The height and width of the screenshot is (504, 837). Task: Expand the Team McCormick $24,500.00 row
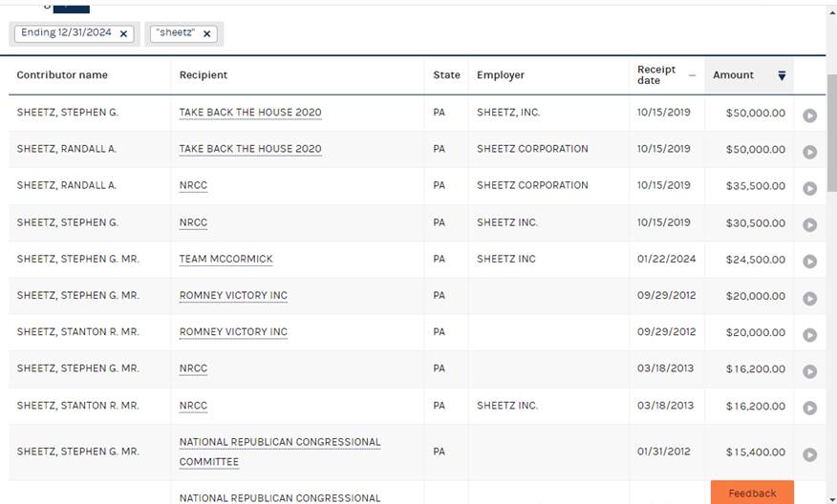[809, 262]
